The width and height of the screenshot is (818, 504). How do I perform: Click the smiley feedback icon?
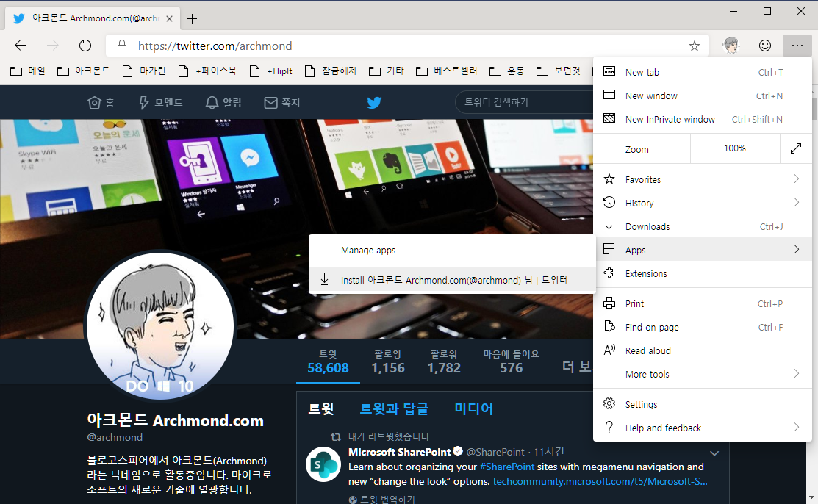click(x=765, y=46)
